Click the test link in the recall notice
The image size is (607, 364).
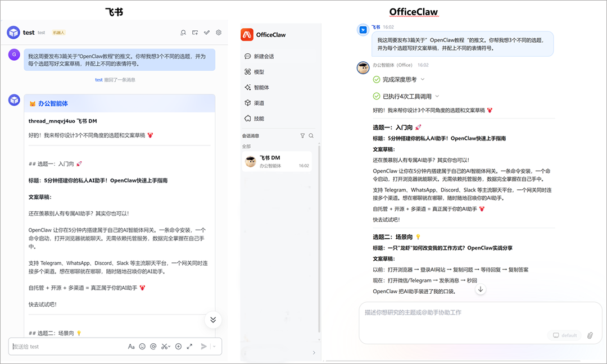99,80
